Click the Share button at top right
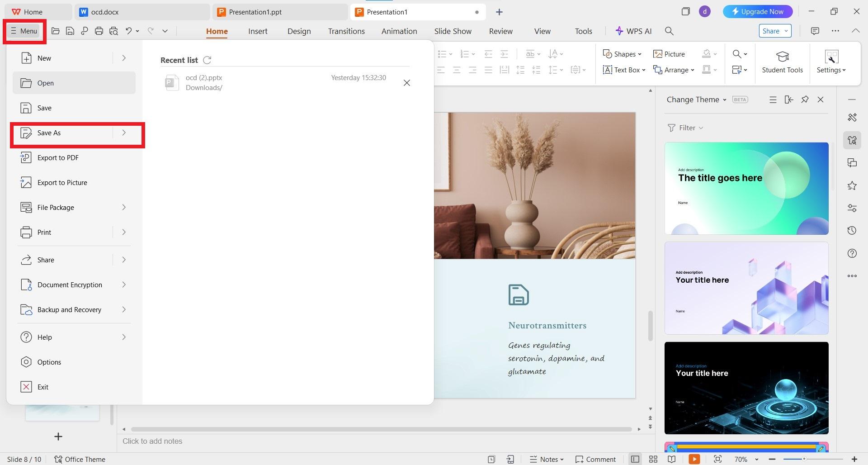The width and height of the screenshot is (868, 465). (775, 31)
